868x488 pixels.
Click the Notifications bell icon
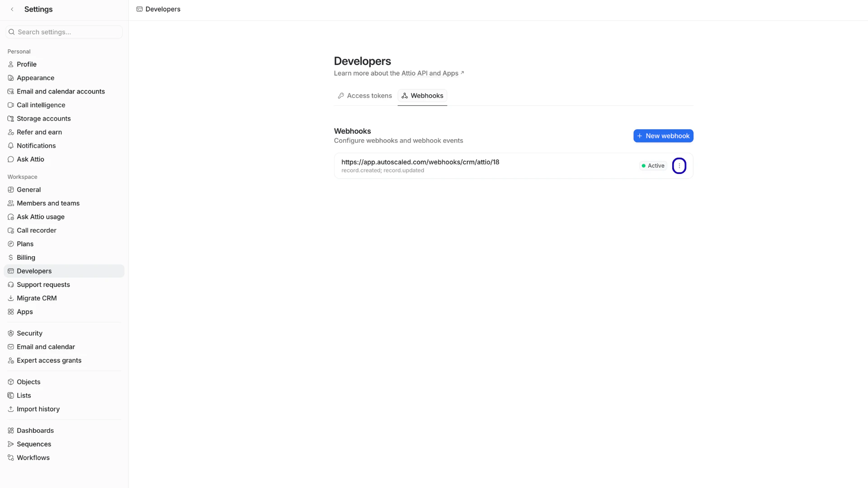pyautogui.click(x=11, y=145)
